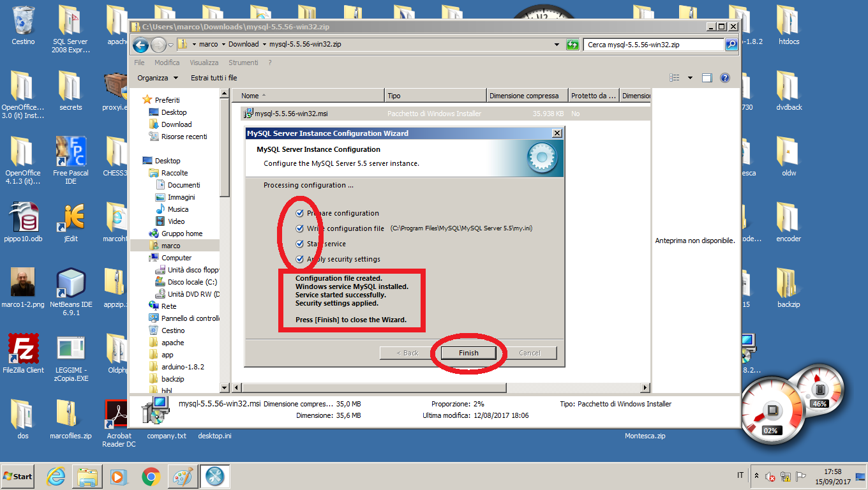The width and height of the screenshot is (868, 490).
Task: Open the mysql-5.5.56-win32.msi installer file
Action: point(291,114)
